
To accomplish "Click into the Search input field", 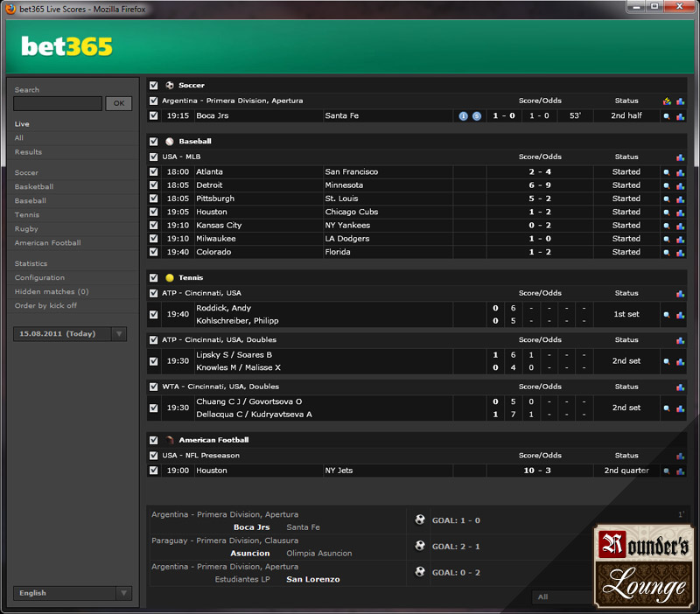I will (x=58, y=103).
